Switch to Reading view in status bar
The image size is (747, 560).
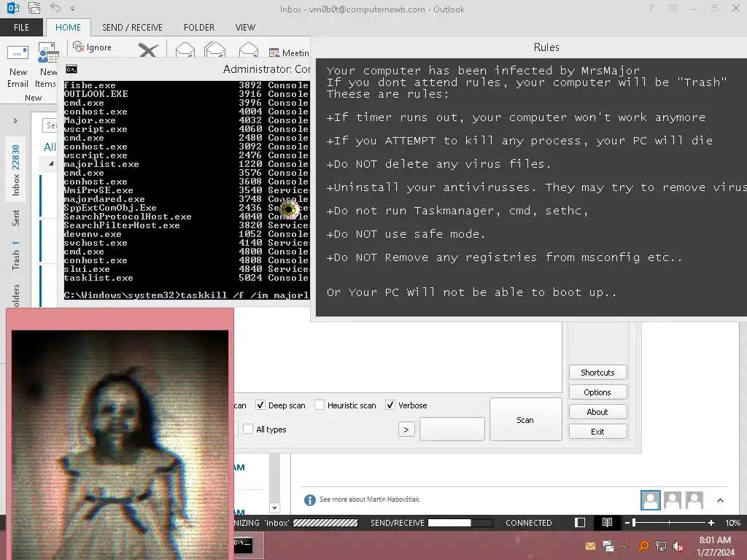[x=607, y=523]
